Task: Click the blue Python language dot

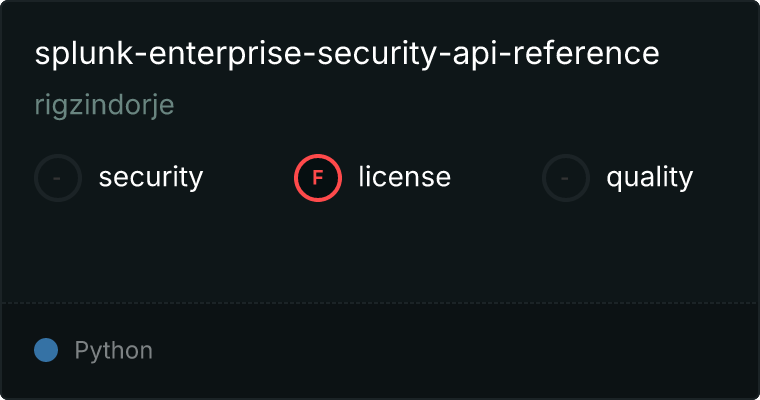Action: (x=46, y=350)
